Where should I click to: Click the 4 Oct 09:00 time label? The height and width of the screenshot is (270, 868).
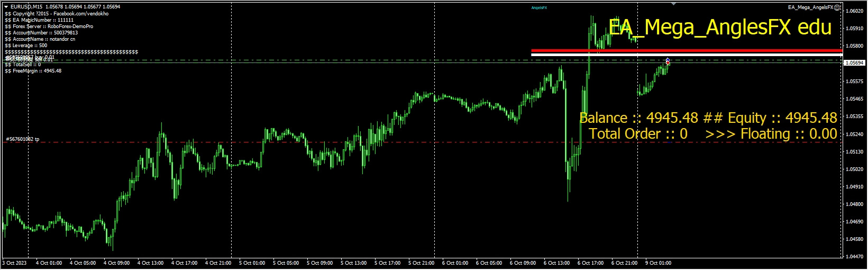tap(116, 263)
